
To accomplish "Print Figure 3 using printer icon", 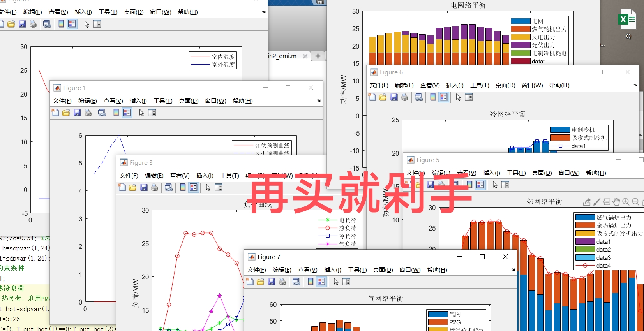I will [x=155, y=187].
